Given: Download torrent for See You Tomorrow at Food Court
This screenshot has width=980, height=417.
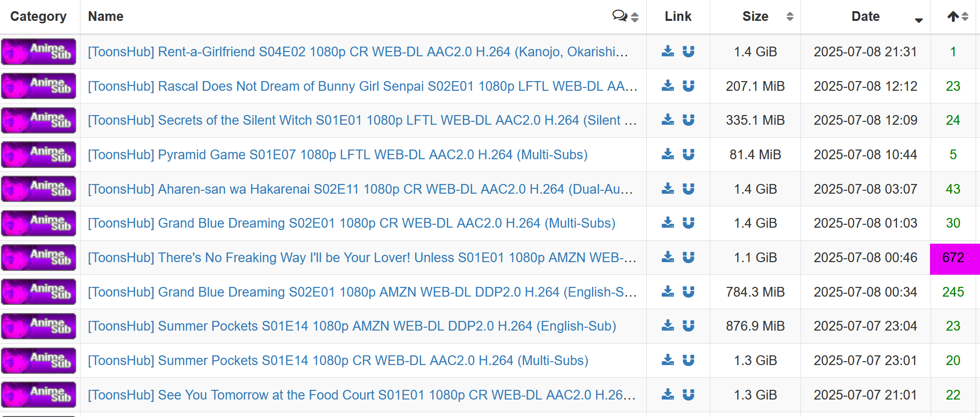Looking at the screenshot, I should [x=668, y=395].
